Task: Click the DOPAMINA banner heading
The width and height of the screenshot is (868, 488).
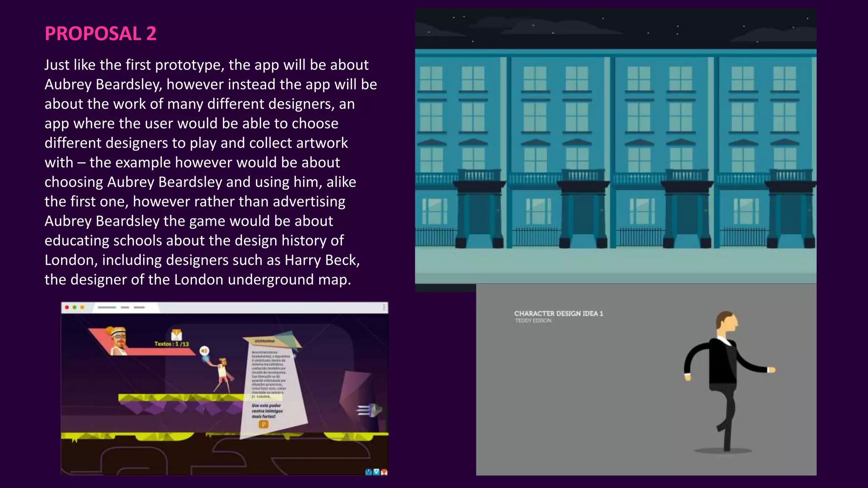Action: click(265, 341)
